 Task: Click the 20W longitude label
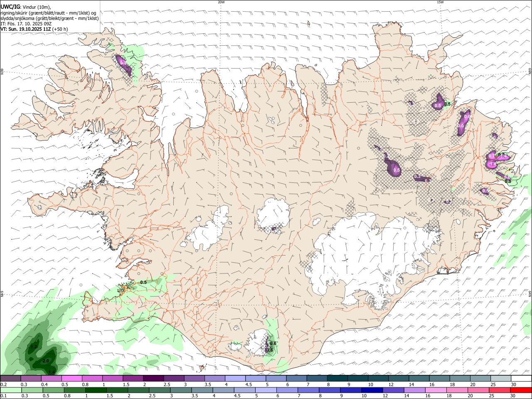(221, 2)
